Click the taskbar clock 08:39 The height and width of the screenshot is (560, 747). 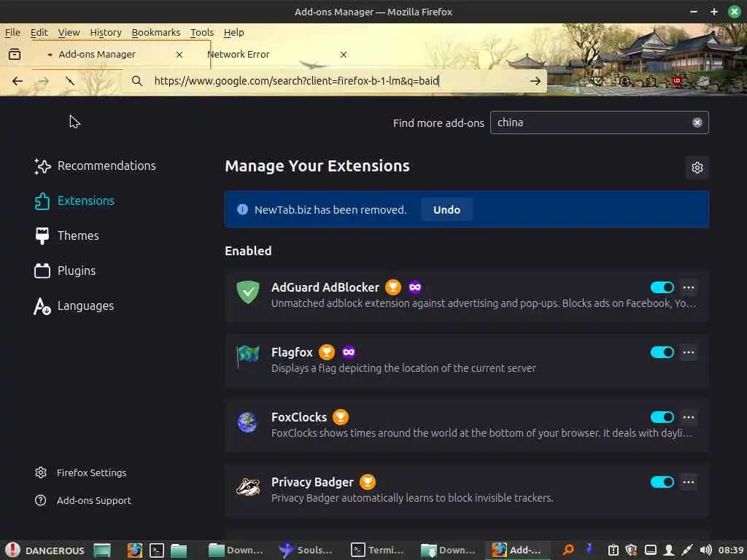730,551
